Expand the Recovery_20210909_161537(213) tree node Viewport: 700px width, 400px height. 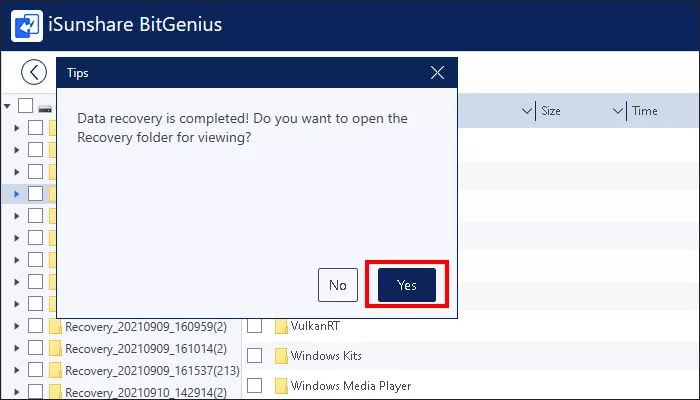(17, 370)
